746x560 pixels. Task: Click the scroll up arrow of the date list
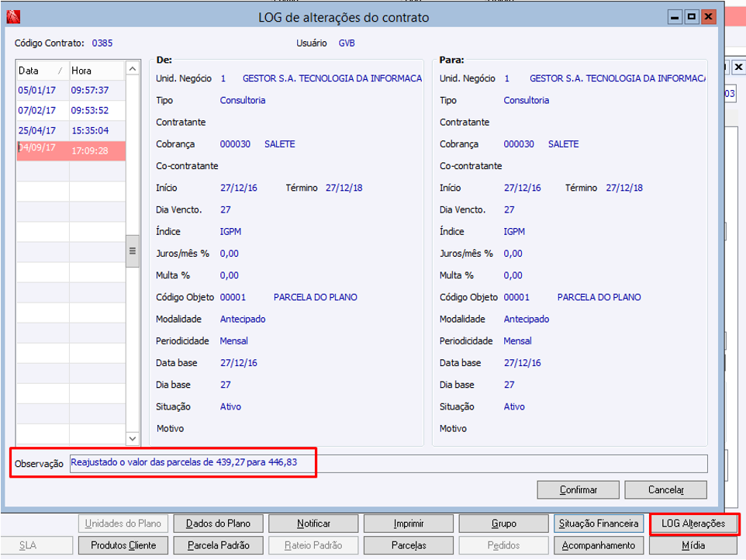click(x=133, y=70)
